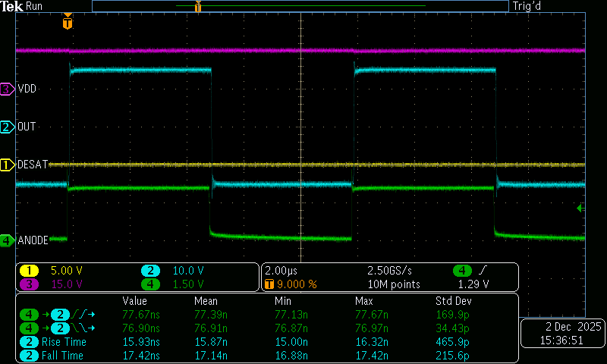Select the channel 1 DESAT ground marker
The image size is (607, 364).
8,165
